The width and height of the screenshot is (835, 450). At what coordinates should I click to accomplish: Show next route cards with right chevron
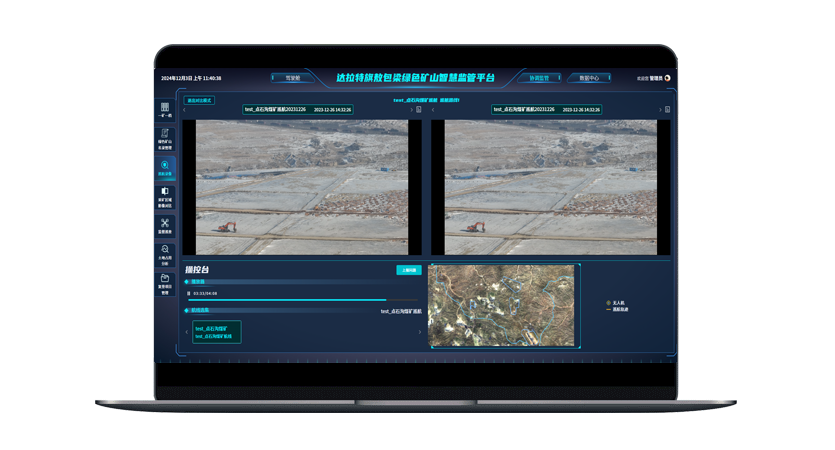420,332
